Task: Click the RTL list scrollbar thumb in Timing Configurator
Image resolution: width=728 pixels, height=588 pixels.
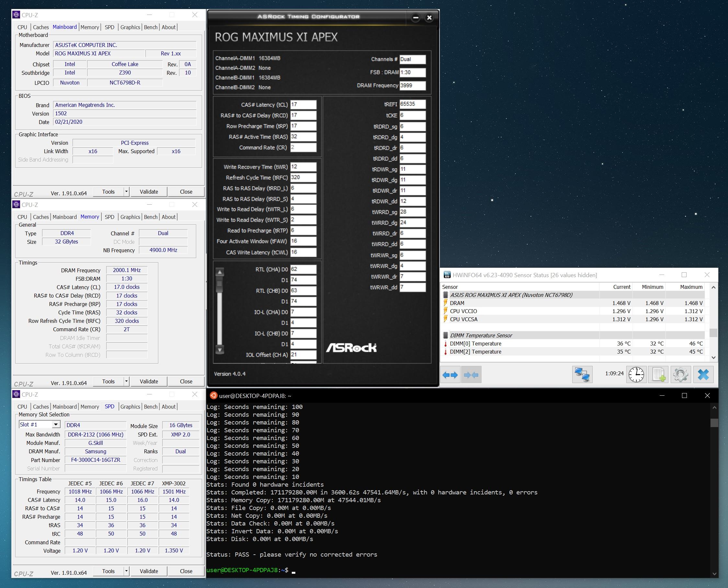Action: click(220, 284)
